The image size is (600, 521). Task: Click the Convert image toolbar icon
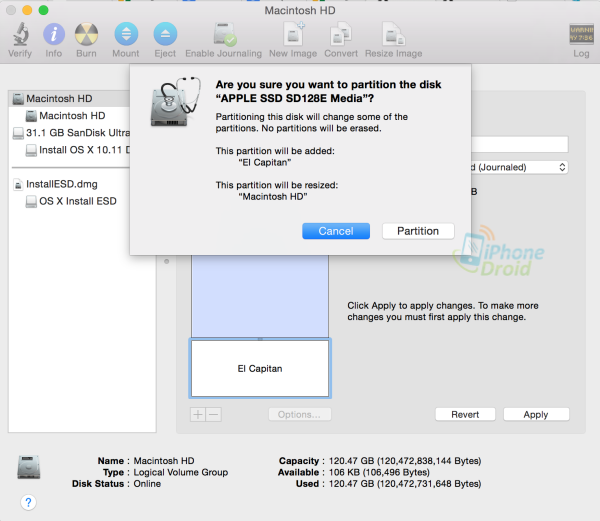pyautogui.click(x=341, y=36)
